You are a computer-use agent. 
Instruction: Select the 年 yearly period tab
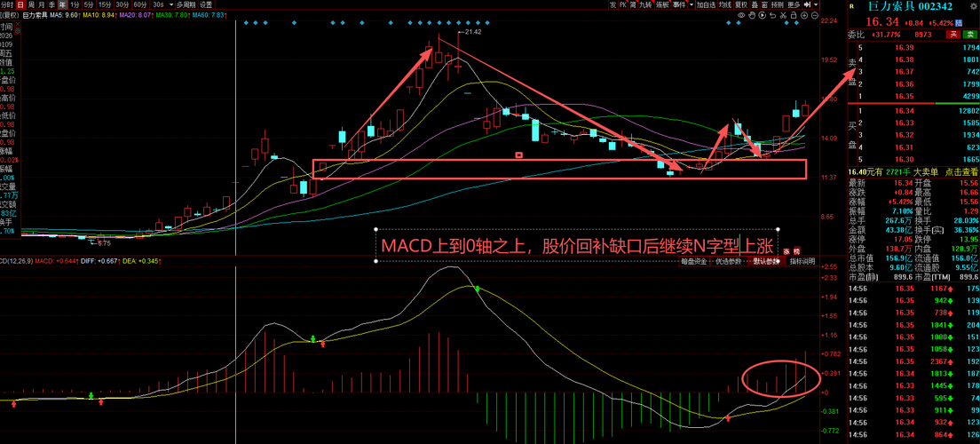pos(62,5)
